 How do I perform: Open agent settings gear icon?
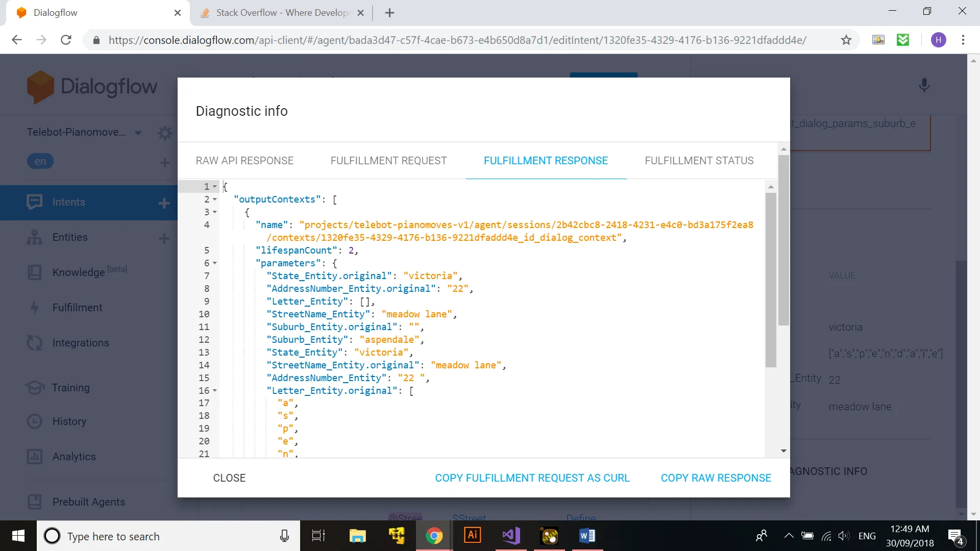[x=164, y=133]
